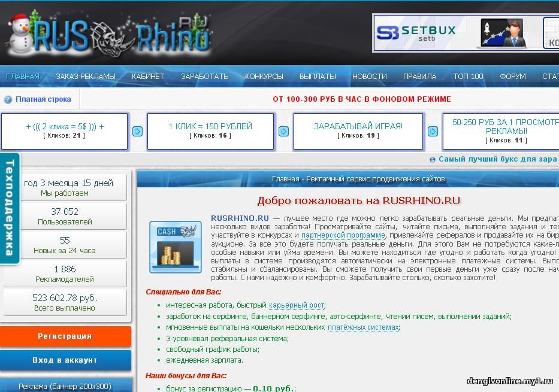Open the '+ ((( 2 клика = 5$ ))) +' ad
The width and height of the screenshot is (559, 392).
tap(65, 126)
